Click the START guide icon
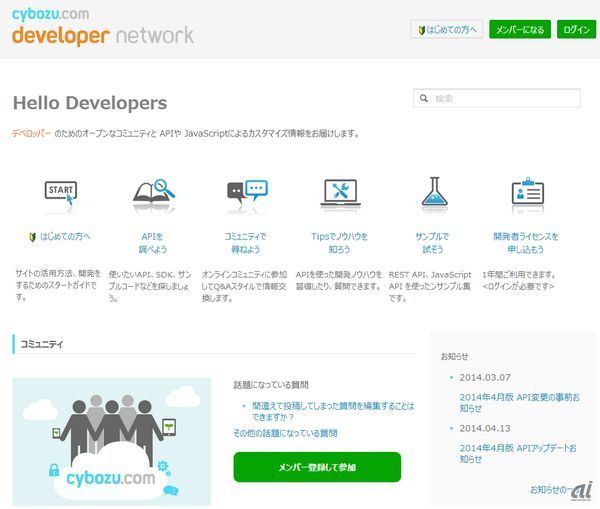Viewport: 600px width, 509px height. pos(61,193)
